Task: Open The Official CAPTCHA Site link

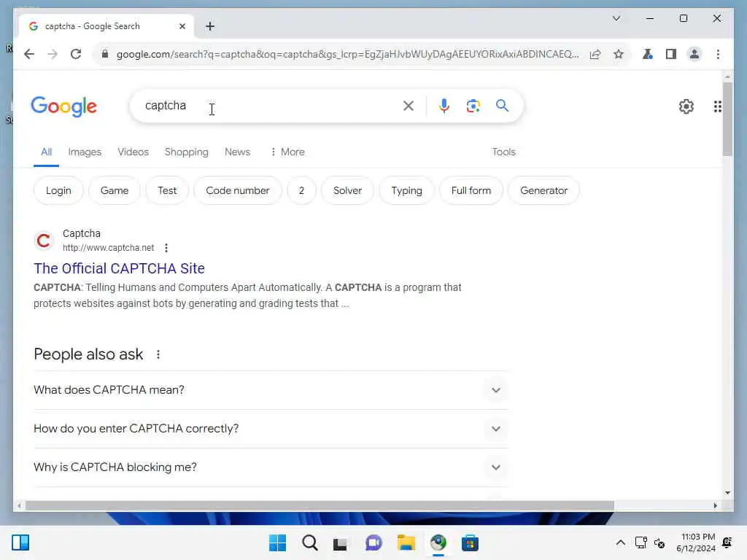Action: pyautogui.click(x=119, y=268)
